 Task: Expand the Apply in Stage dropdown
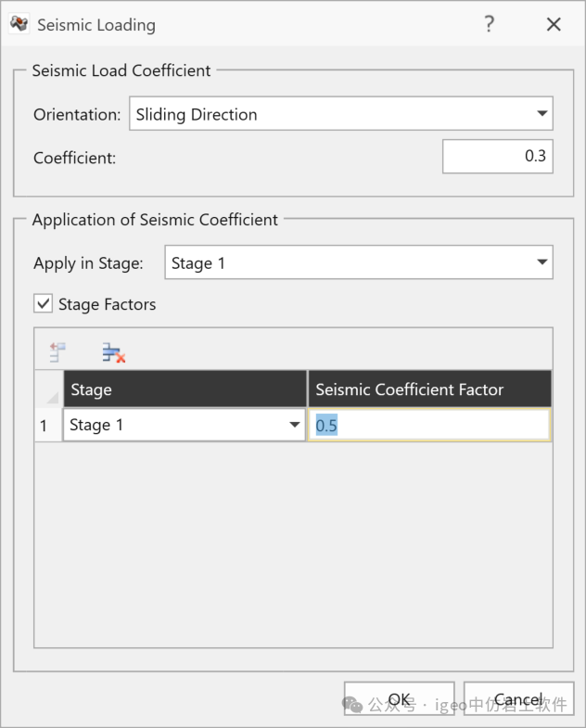[541, 263]
